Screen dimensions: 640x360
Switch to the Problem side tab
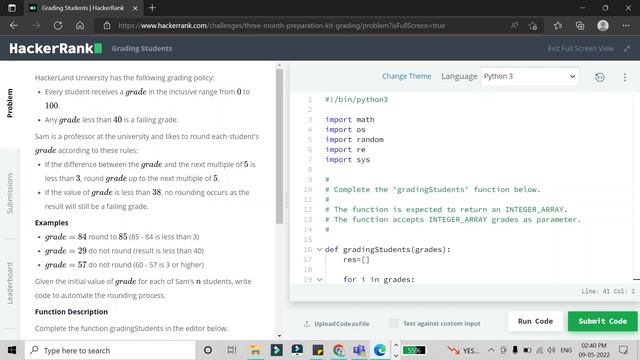[x=10, y=103]
